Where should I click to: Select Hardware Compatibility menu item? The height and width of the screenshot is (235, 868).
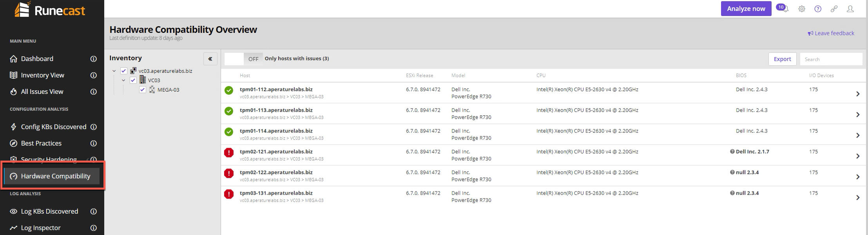click(52, 176)
